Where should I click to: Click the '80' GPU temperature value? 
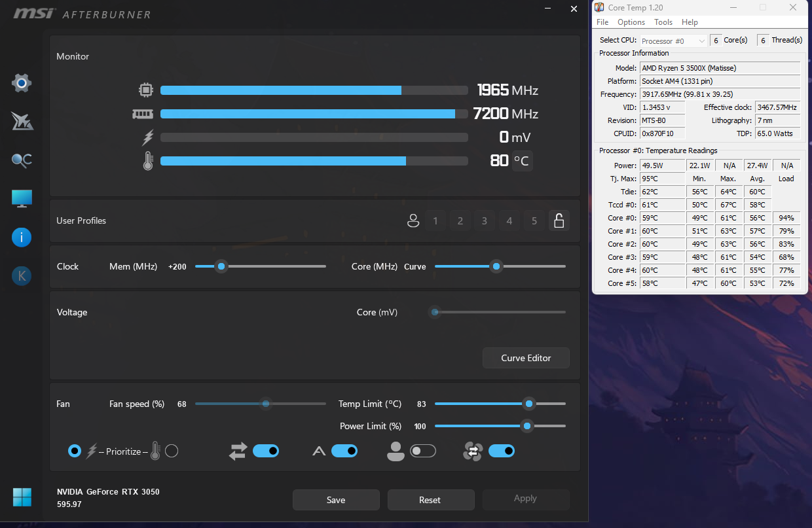[500, 160]
